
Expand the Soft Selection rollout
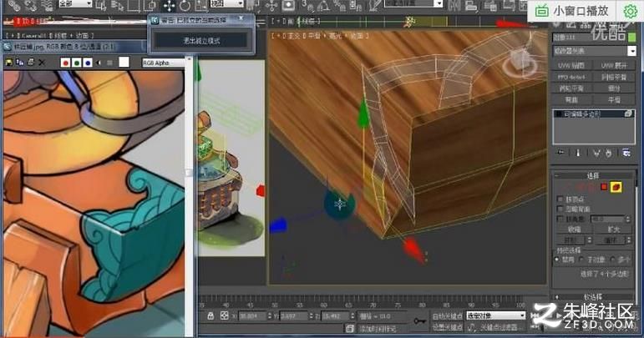click(593, 296)
